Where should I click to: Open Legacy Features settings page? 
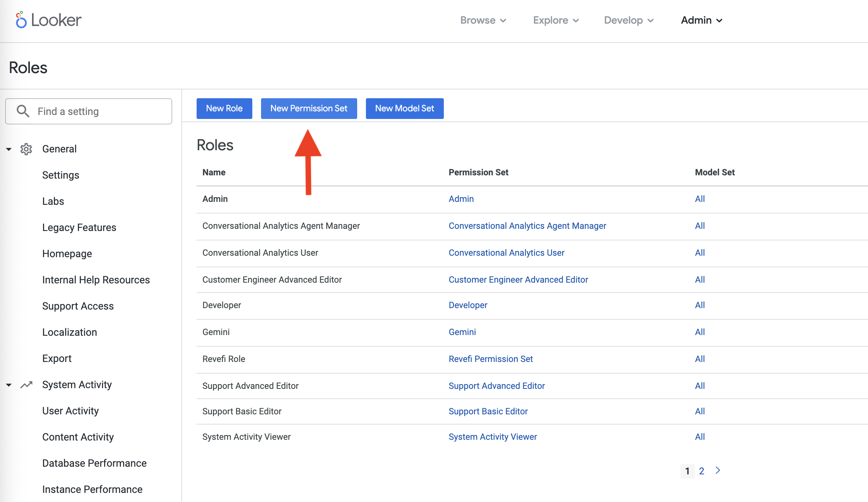tap(79, 228)
